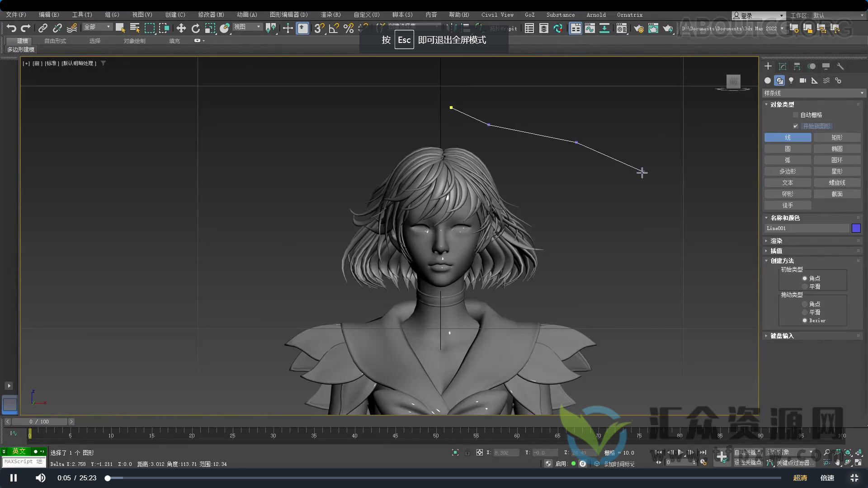Viewport: 868px width, 488px height.
Task: Toggle the Angle Snap icon
Action: pyautogui.click(x=334, y=28)
